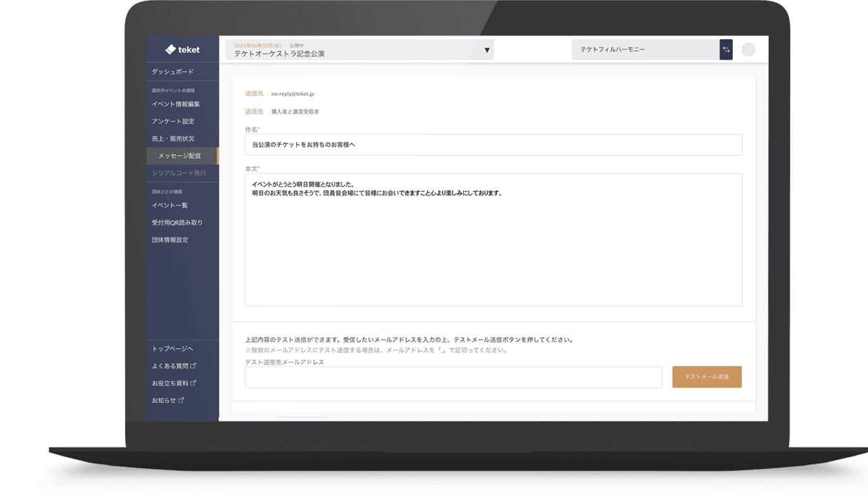Image resolution: width=868 pixels, height=497 pixels.
Task: Click the organization switch arrows icon
Action: click(725, 49)
